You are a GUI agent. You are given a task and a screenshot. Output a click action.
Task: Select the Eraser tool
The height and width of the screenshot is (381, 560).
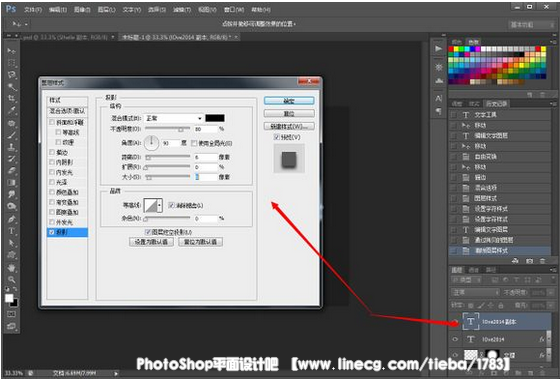(12, 171)
